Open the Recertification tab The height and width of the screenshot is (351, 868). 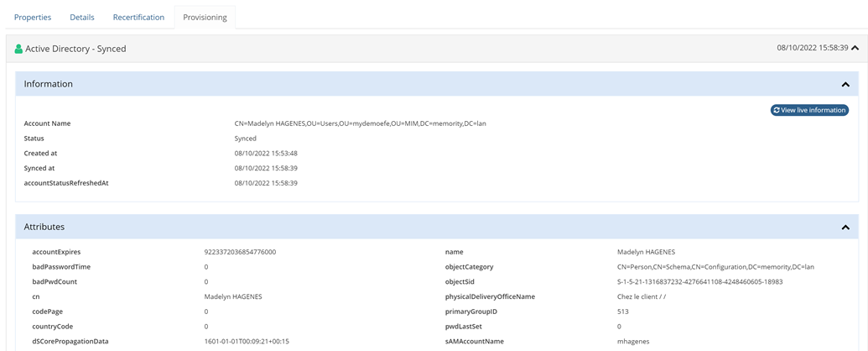(x=138, y=17)
